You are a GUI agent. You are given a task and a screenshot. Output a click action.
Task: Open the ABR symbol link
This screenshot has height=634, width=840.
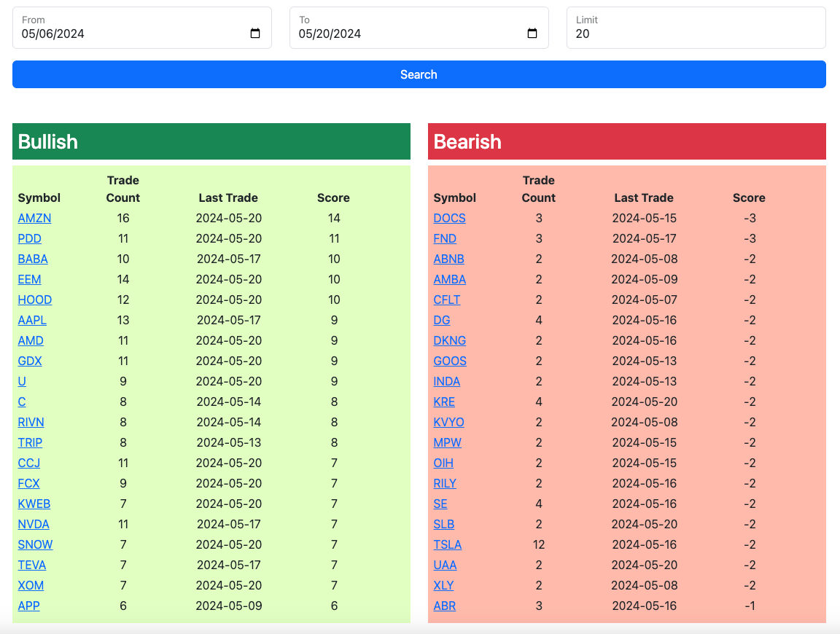point(445,606)
